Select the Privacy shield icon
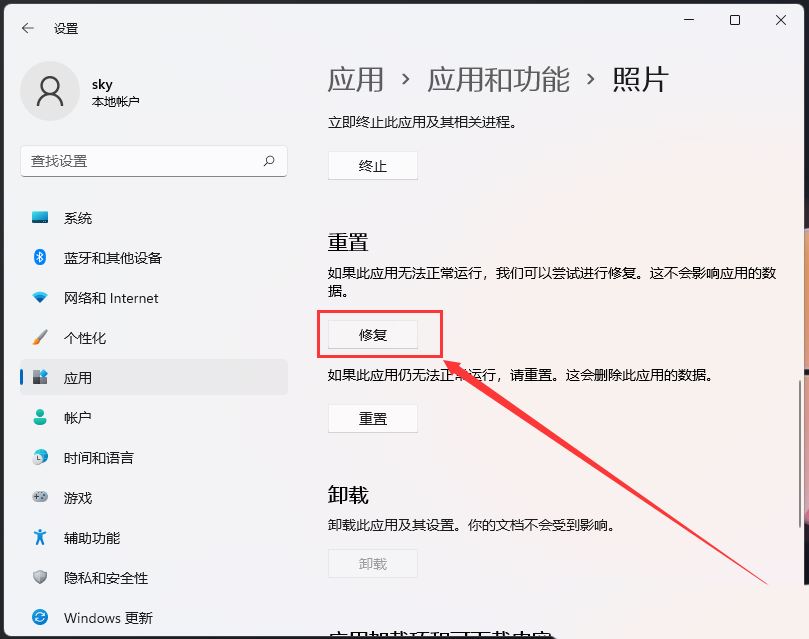The height and width of the screenshot is (639, 809). tap(40, 577)
